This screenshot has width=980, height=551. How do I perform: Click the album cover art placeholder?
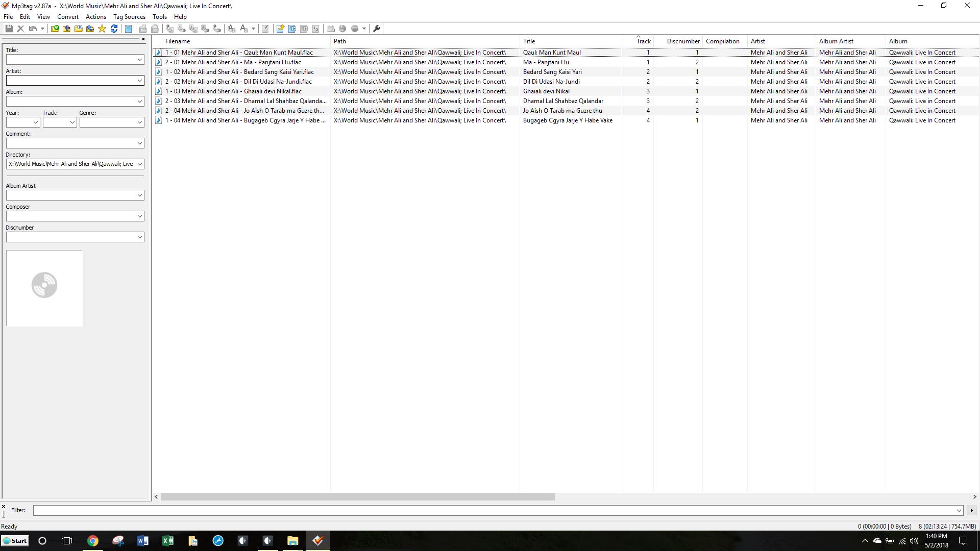44,288
